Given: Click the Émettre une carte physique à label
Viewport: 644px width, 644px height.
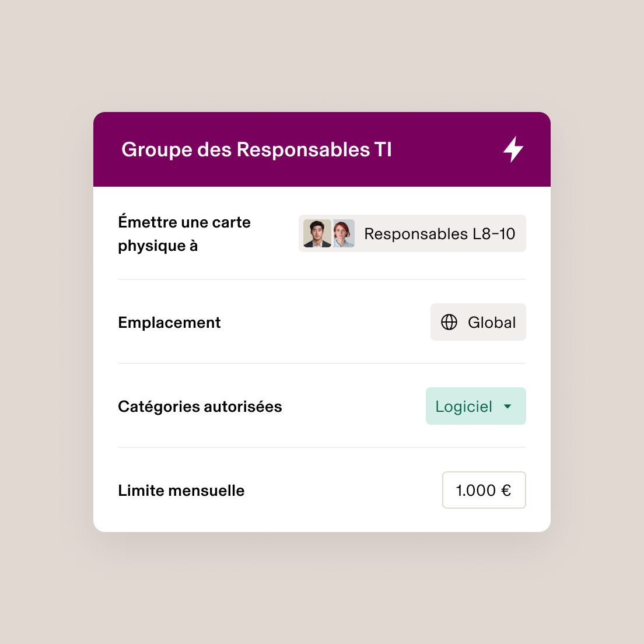Looking at the screenshot, I should [x=184, y=233].
